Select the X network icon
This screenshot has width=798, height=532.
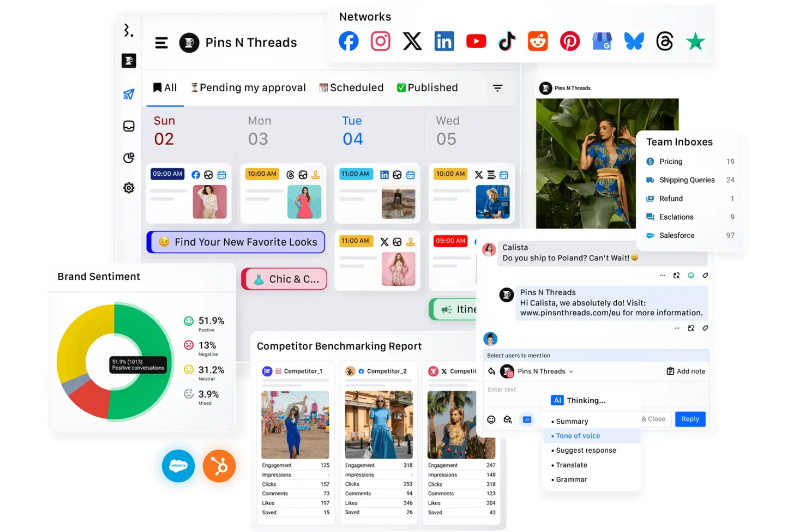(x=412, y=41)
